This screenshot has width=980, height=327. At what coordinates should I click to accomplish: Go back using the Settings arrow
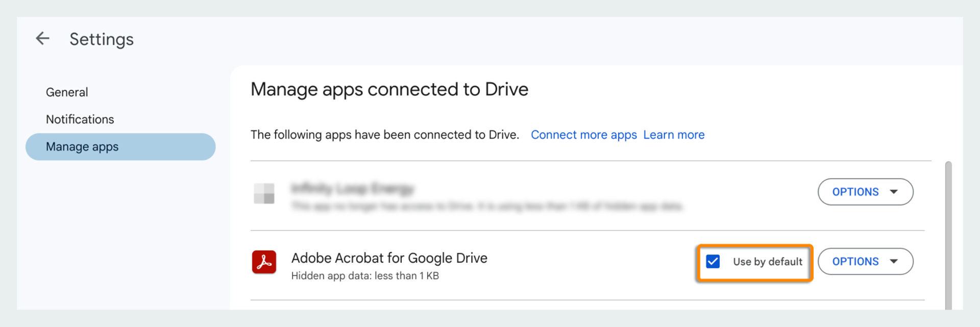click(42, 38)
